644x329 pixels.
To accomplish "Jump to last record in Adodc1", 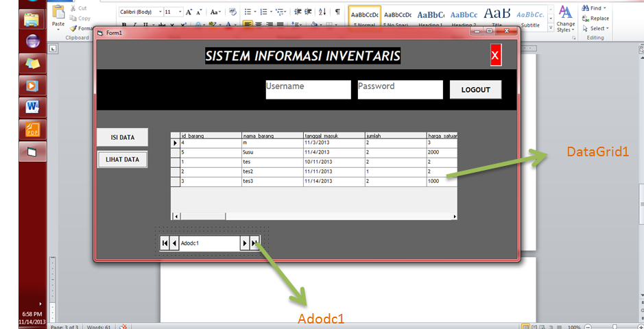I will pos(254,243).
